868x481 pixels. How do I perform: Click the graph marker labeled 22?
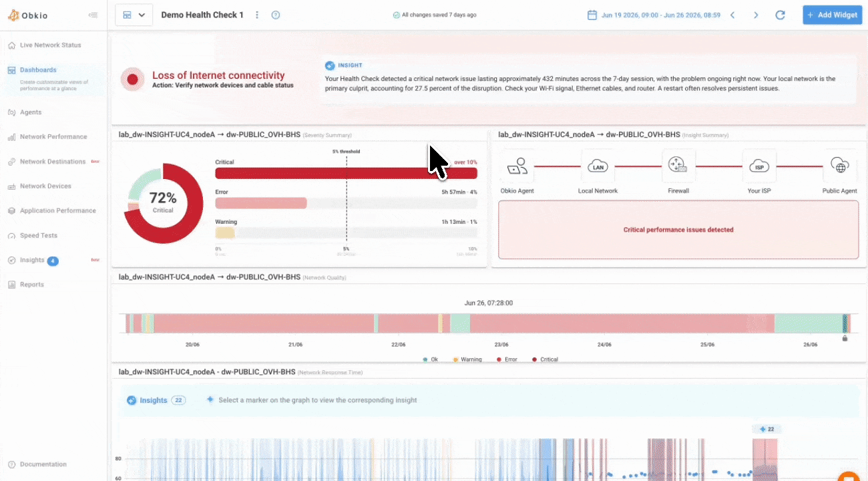[x=766, y=429]
